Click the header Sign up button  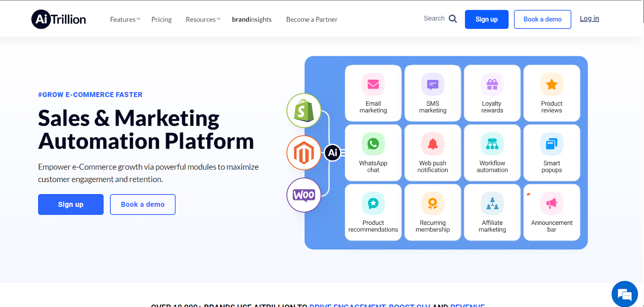point(487,19)
